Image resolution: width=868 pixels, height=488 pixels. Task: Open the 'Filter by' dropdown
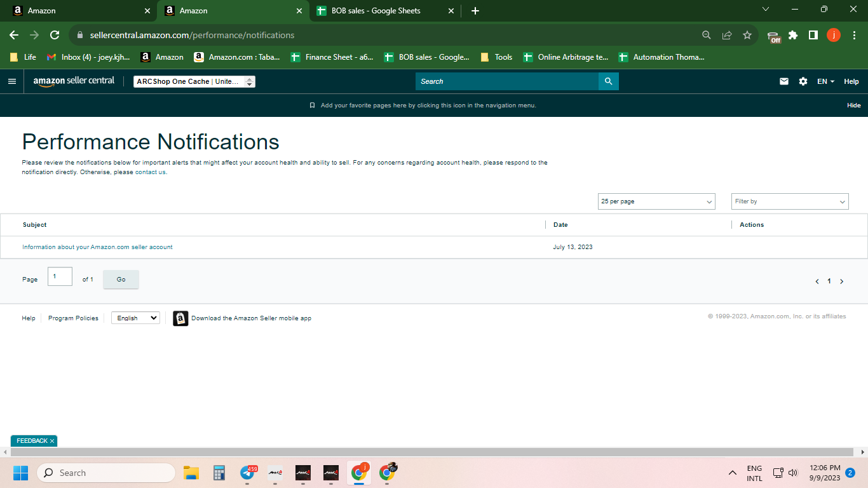click(x=790, y=201)
